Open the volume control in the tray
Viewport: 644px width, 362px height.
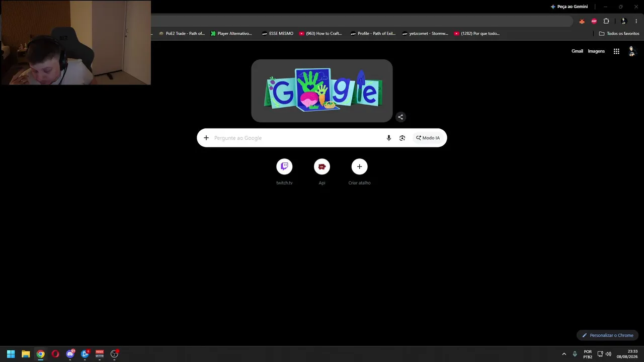[609, 354]
